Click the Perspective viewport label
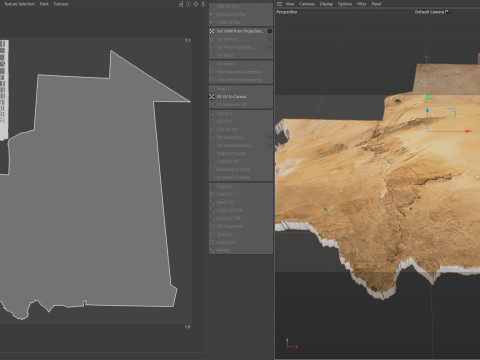Image resolution: width=480 pixels, height=360 pixels. [x=287, y=12]
